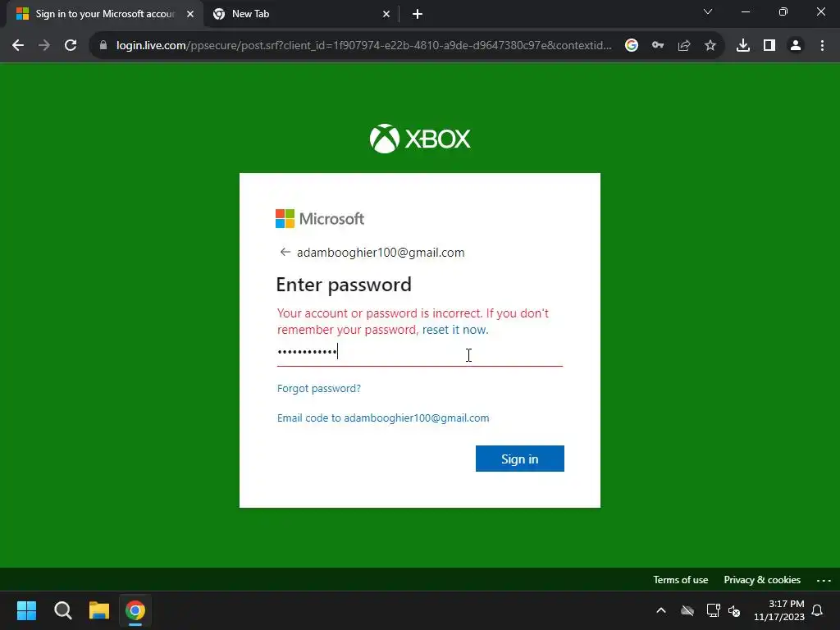
Task: Open Chrome profile avatar icon
Action: tap(796, 46)
